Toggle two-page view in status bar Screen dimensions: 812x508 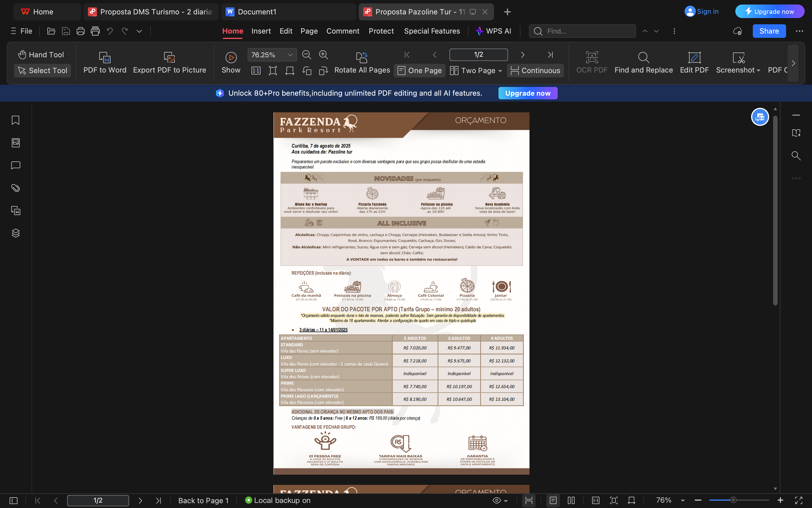[x=571, y=500]
